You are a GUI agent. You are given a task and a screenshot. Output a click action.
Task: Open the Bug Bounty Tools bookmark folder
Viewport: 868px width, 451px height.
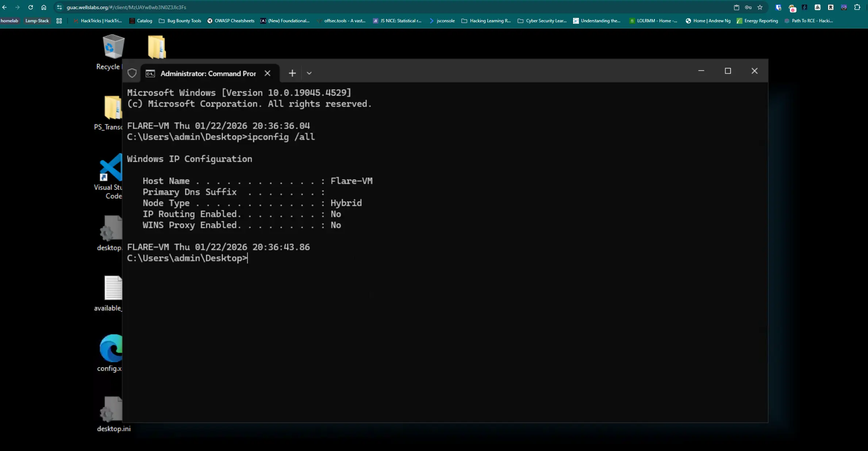[180, 21]
